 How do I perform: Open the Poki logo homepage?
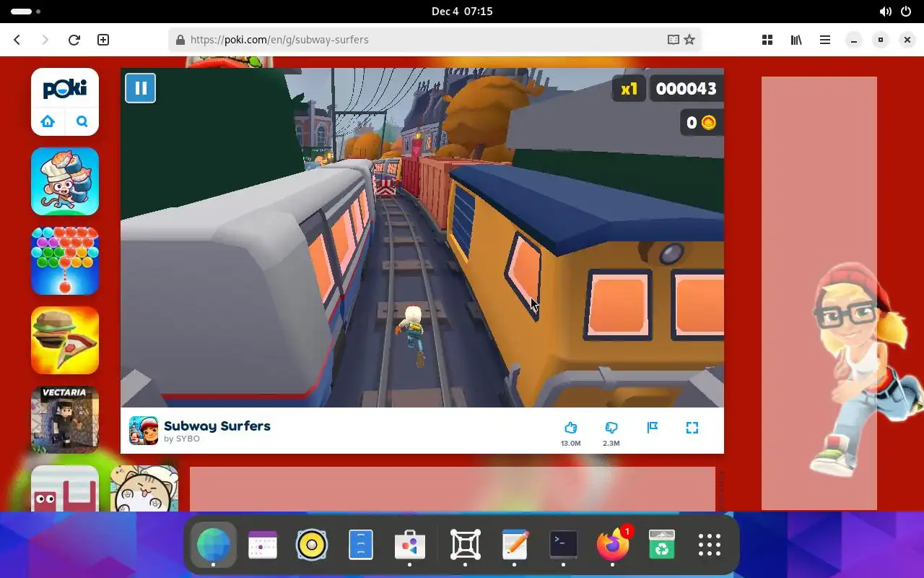(x=65, y=89)
